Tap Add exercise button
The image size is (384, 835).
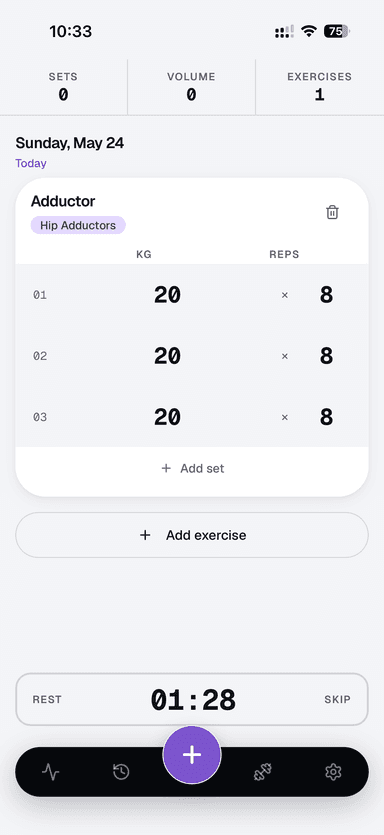point(192,535)
